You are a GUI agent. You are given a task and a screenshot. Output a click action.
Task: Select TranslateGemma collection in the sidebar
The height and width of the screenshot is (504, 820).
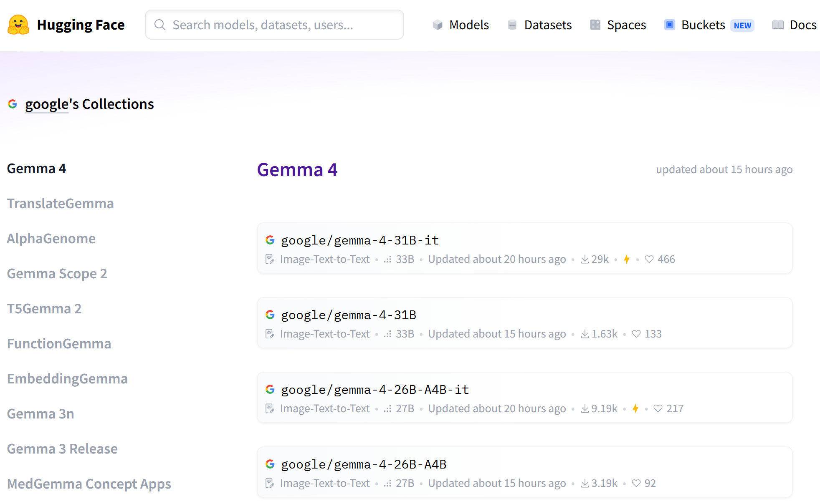(60, 204)
